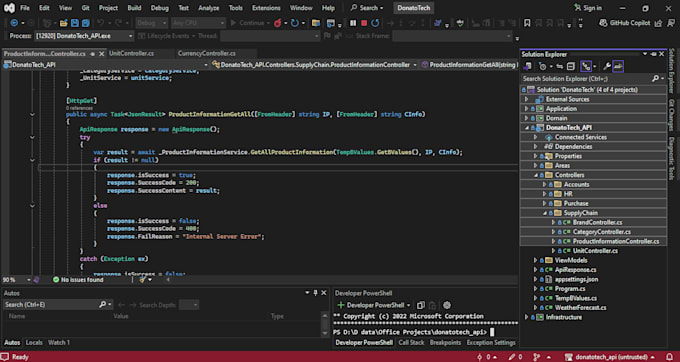Click the blue Restart application icon
Screen dimensions: 680x362
295,23
